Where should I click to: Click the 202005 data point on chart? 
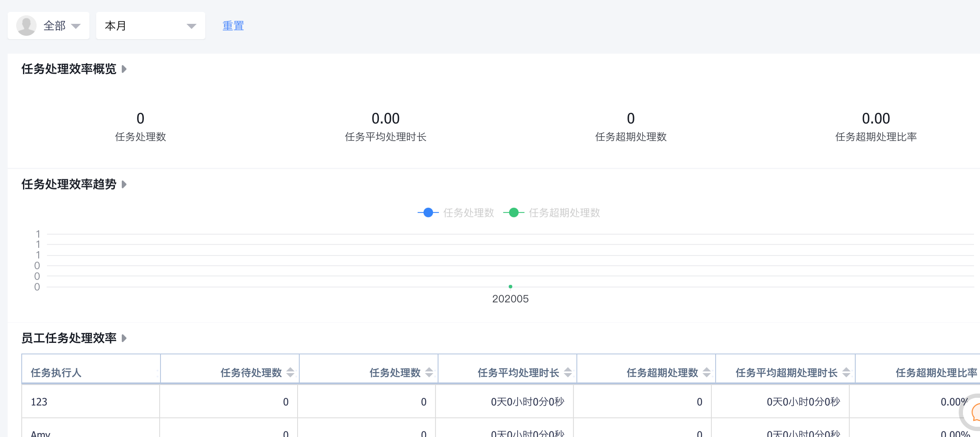point(510,287)
